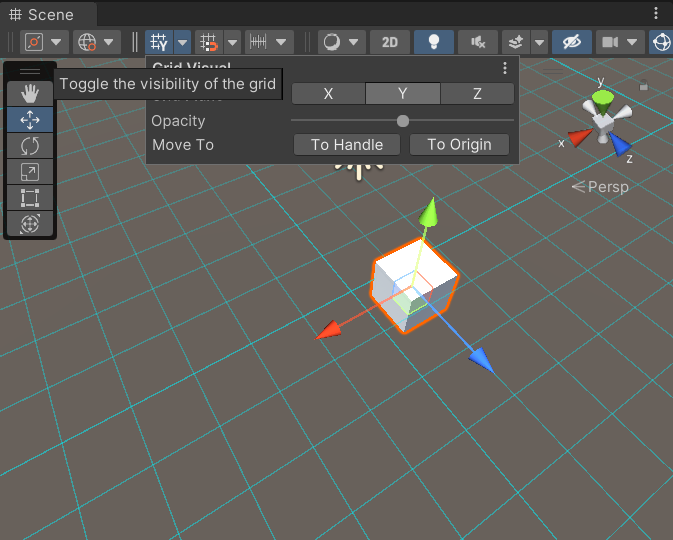Toggle grid snapping magnet icon

click(209, 42)
